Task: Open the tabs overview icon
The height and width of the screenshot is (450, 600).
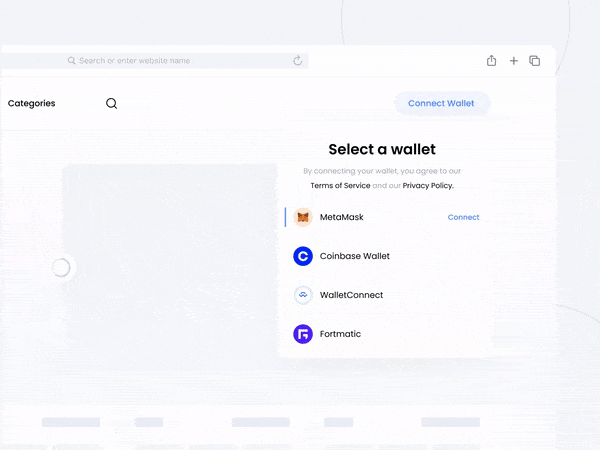Action: pyautogui.click(x=535, y=60)
